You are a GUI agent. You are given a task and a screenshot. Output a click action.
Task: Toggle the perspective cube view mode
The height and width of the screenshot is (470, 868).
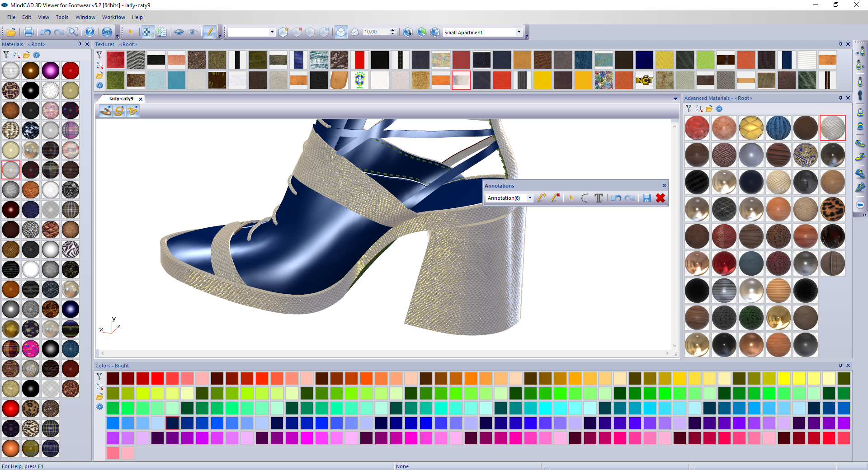[x=341, y=32]
